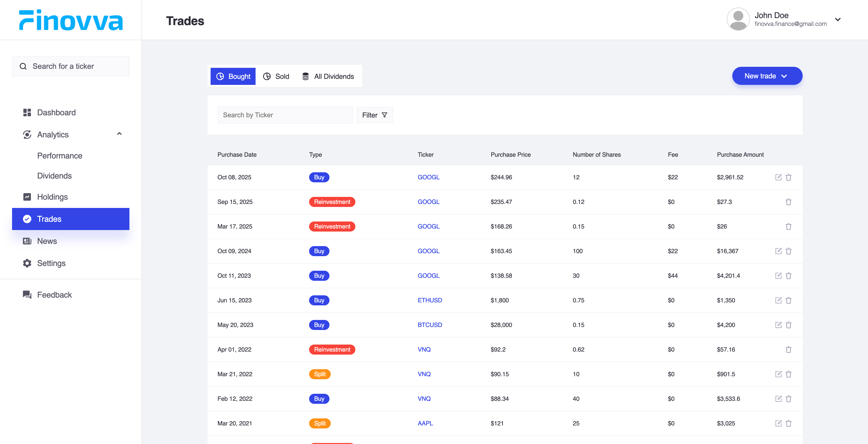Open the New trade dropdown
Viewport: 868px width, 444px height.
pyautogui.click(x=767, y=76)
